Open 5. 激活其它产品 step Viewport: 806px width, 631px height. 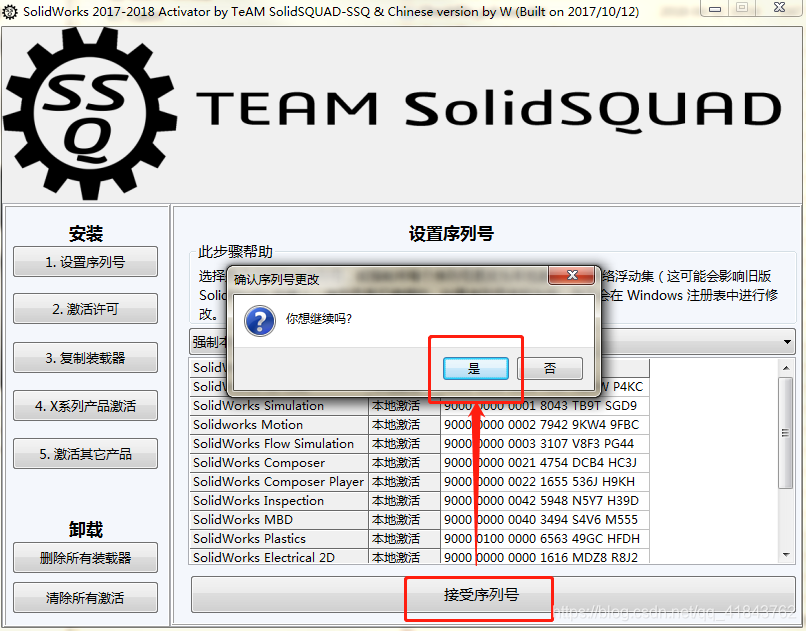pyautogui.click(x=85, y=454)
